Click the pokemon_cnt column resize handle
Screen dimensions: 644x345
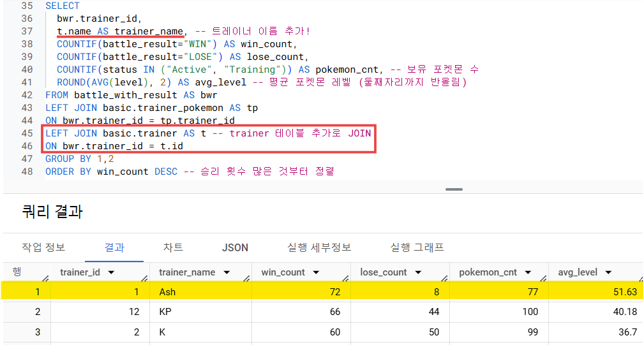click(543, 279)
